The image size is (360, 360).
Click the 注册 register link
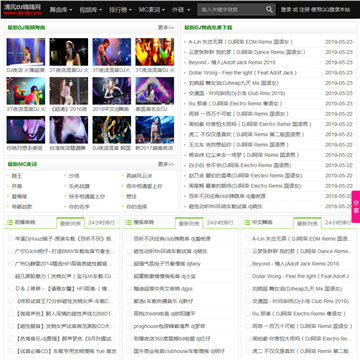pyautogui.click(x=304, y=10)
